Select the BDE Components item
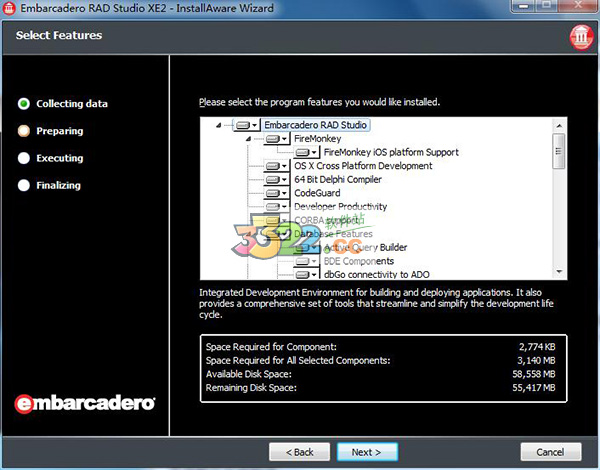 [x=359, y=261]
